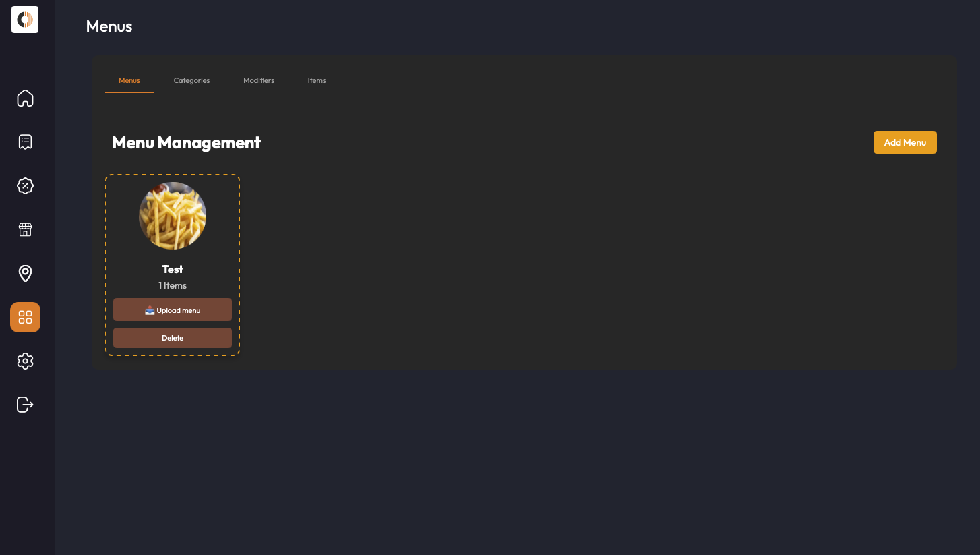The width and height of the screenshot is (980, 555).
Task: Click Upload menu on the Test card
Action: [173, 310]
